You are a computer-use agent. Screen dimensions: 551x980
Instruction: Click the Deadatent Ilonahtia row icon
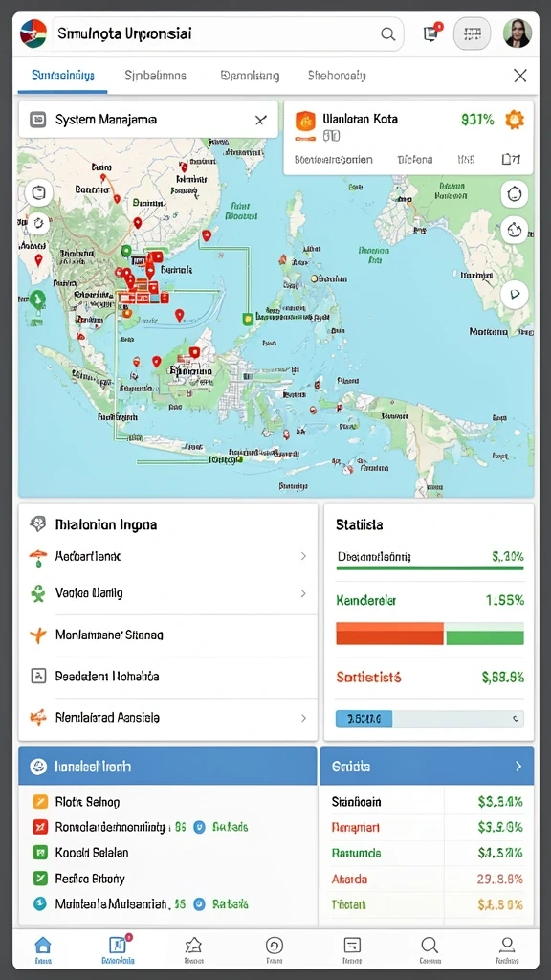[38, 676]
